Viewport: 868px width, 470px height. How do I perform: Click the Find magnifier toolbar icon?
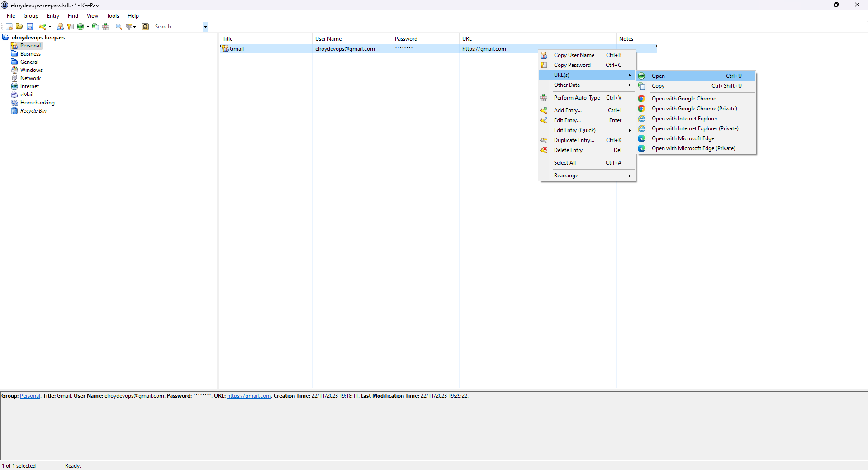[119, 27]
